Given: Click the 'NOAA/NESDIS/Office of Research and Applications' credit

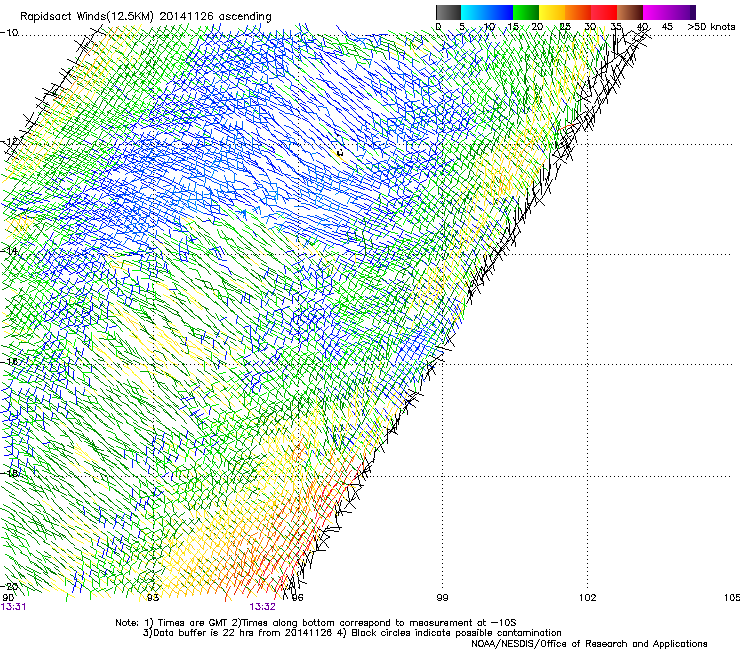Looking at the screenshot, I should 589,644.
